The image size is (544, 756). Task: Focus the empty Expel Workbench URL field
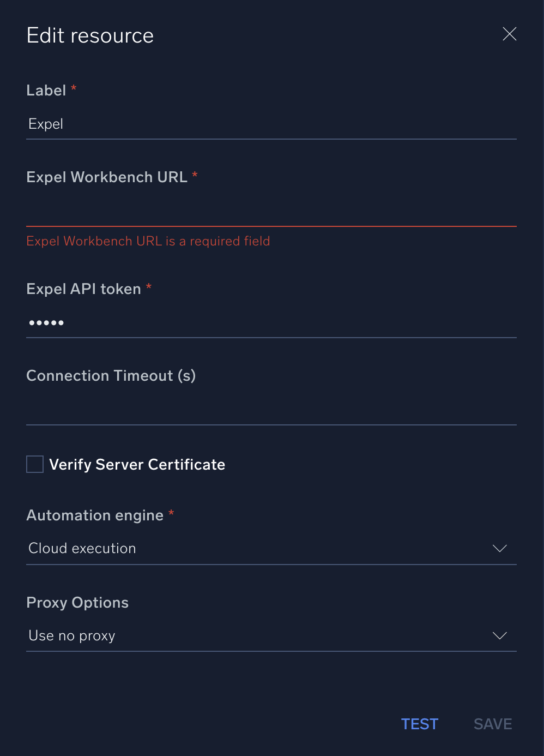pyautogui.click(x=271, y=211)
